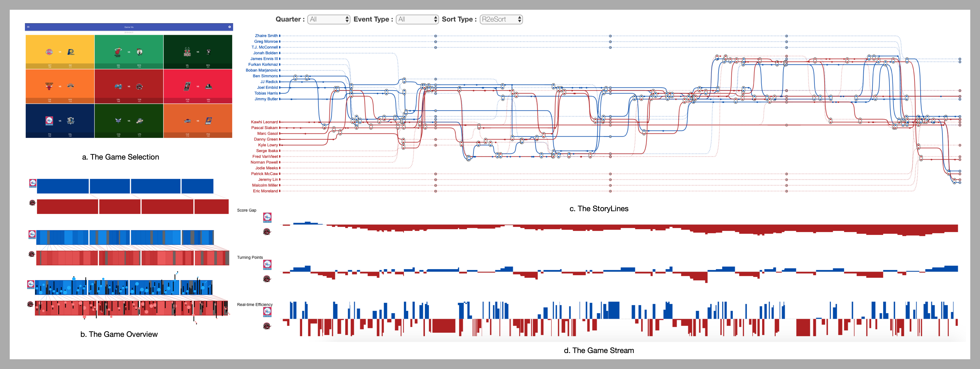Click the Indiana Pacers logo
The width and height of the screenshot is (980, 369).
coord(70,52)
